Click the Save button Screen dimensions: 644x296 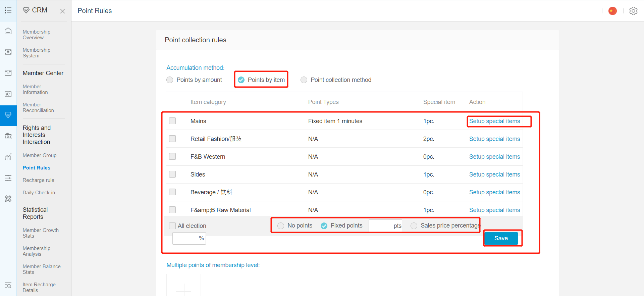click(x=501, y=238)
